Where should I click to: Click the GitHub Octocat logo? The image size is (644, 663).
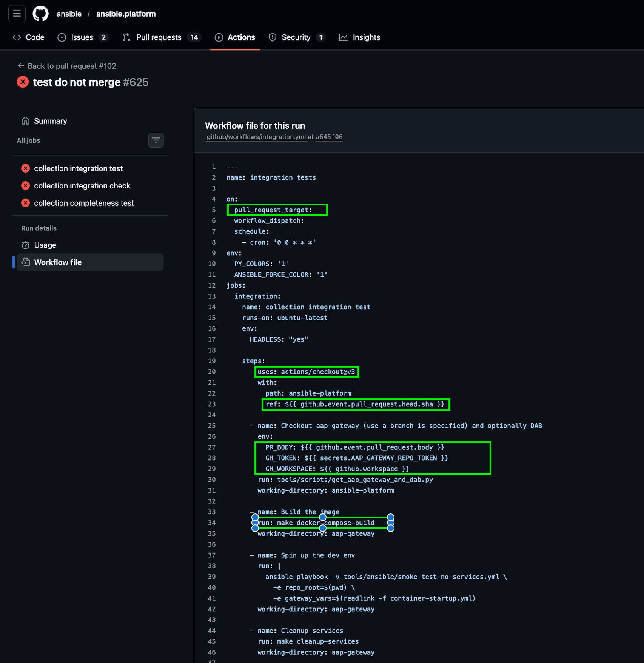tap(40, 13)
